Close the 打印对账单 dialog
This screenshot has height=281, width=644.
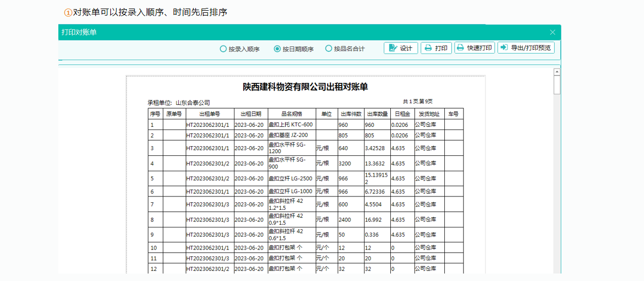(x=552, y=32)
